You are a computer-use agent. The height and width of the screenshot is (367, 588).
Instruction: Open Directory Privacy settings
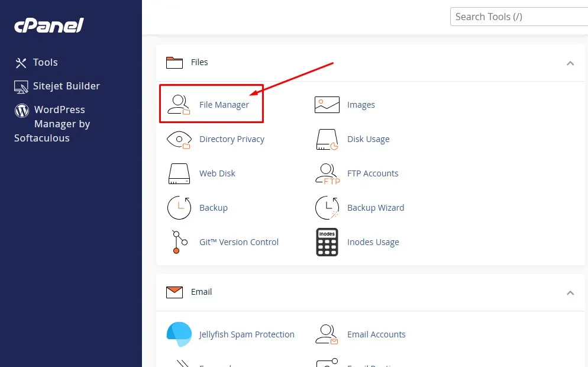coord(232,139)
